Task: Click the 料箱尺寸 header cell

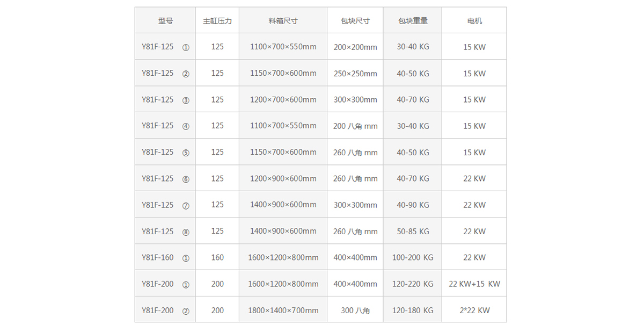Action: pyautogui.click(x=283, y=21)
